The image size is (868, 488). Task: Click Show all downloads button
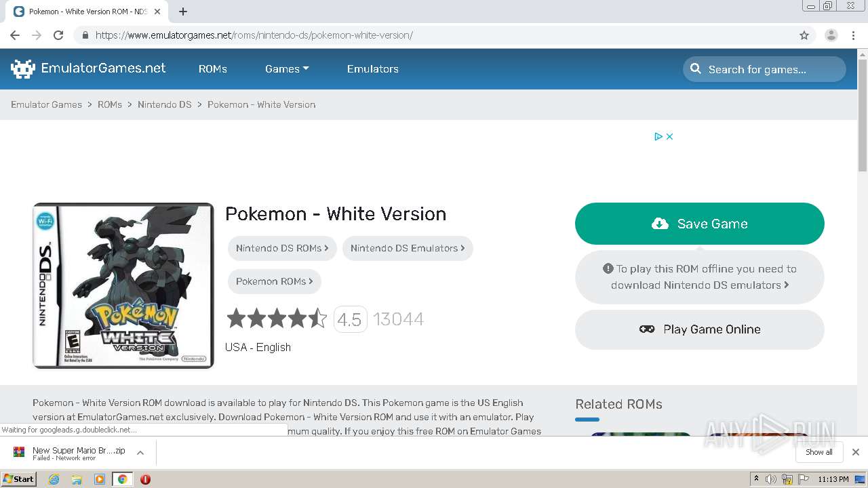818,452
